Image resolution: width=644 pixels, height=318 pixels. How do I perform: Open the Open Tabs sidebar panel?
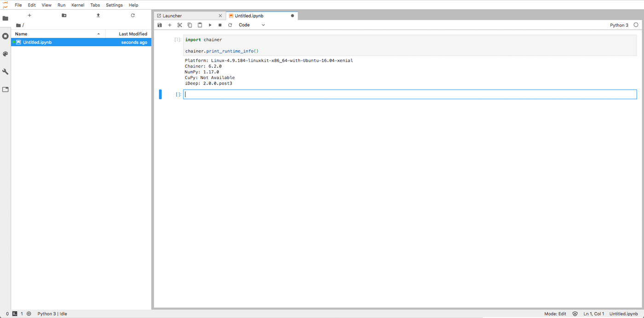tap(6, 89)
